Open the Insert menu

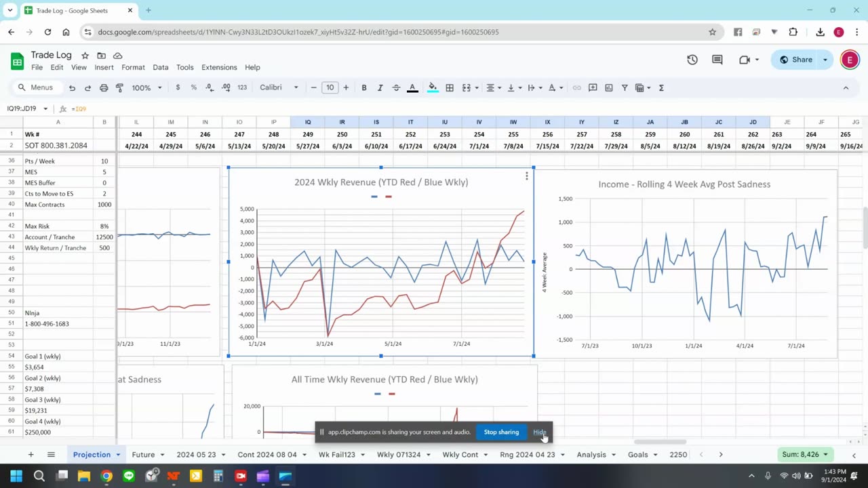point(104,67)
